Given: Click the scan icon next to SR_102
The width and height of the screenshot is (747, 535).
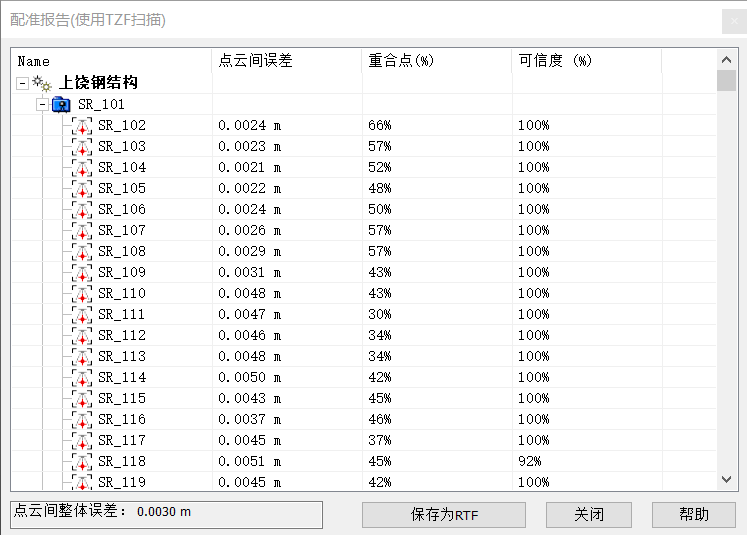Looking at the screenshot, I should pos(82,126).
